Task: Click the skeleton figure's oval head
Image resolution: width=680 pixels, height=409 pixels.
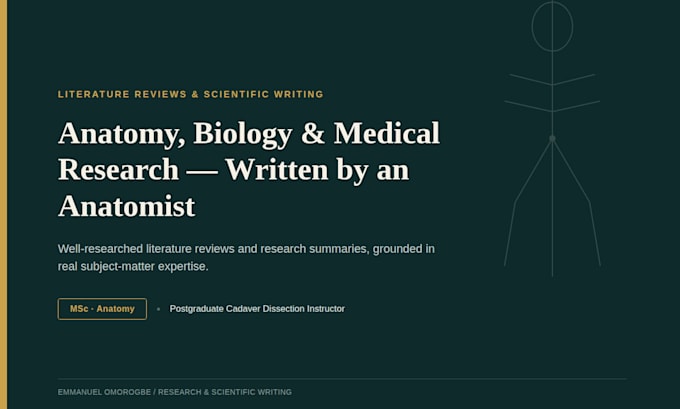Action: (x=552, y=26)
